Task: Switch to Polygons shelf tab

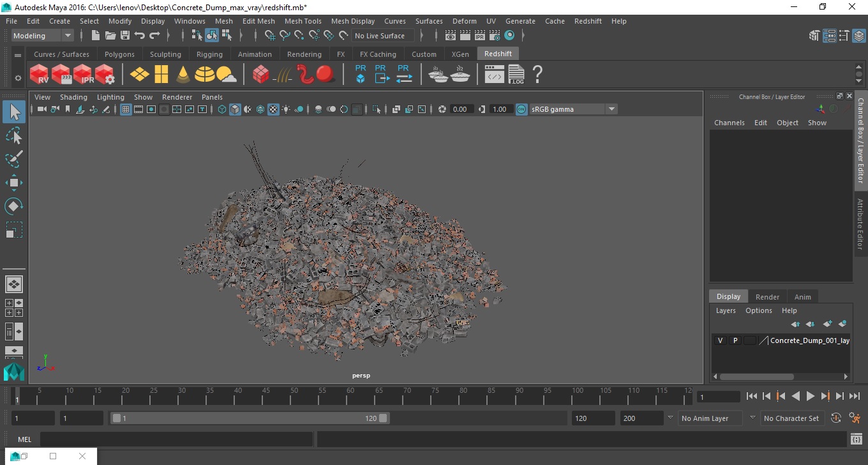Action: [120, 54]
